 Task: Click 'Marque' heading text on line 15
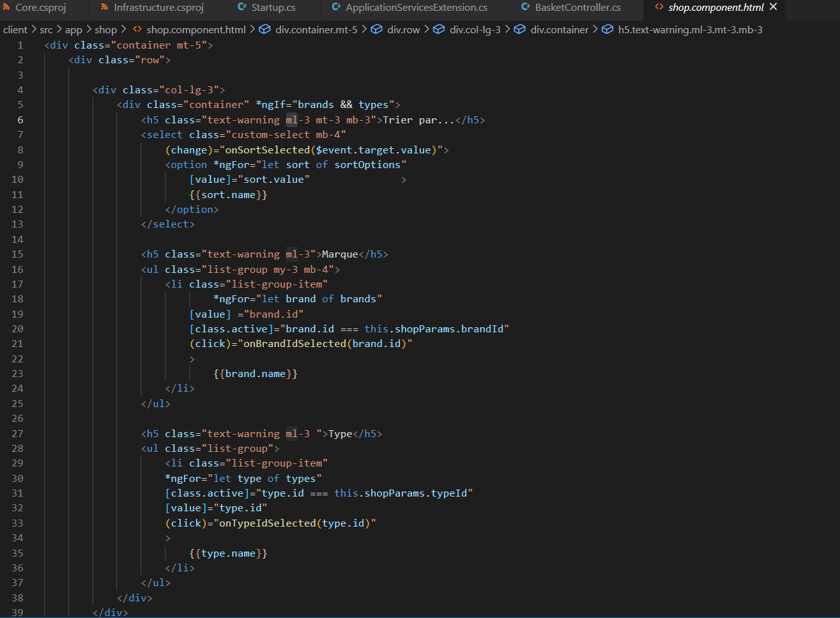point(340,254)
